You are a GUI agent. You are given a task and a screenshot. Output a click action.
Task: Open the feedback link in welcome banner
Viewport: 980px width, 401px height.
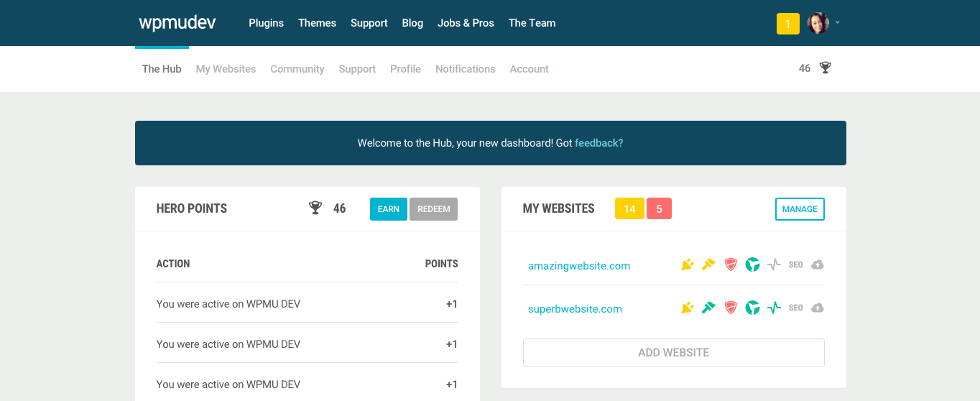click(598, 143)
